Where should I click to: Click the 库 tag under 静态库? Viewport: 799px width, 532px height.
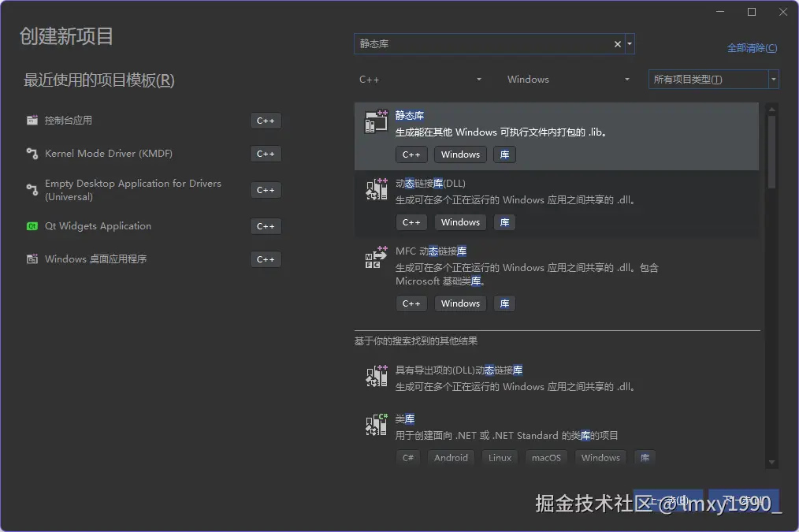pyautogui.click(x=504, y=154)
